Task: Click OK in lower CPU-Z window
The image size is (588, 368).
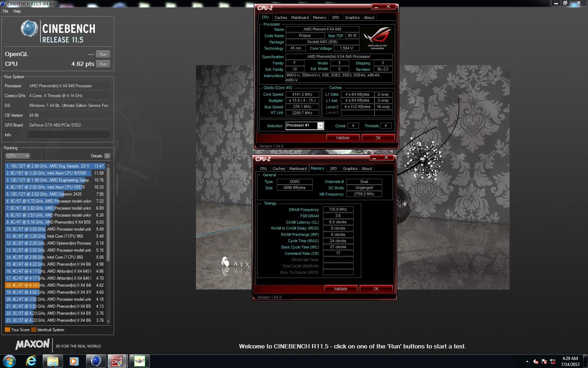Action: (x=376, y=289)
